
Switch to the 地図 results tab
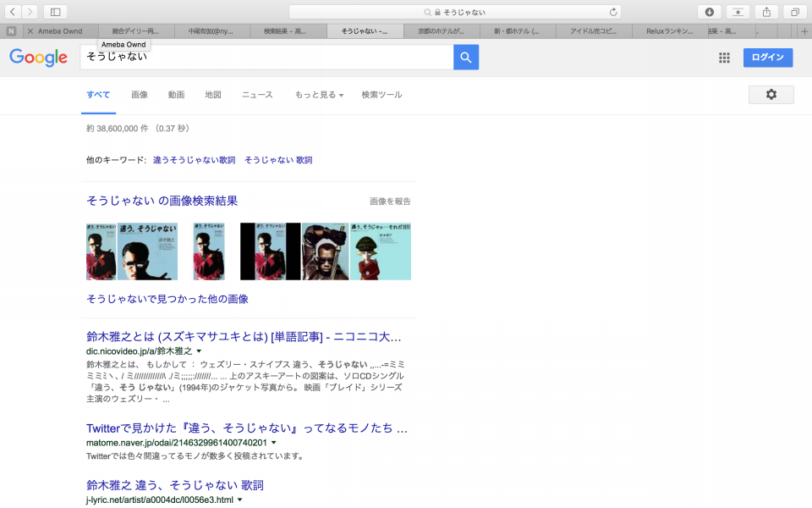point(213,95)
